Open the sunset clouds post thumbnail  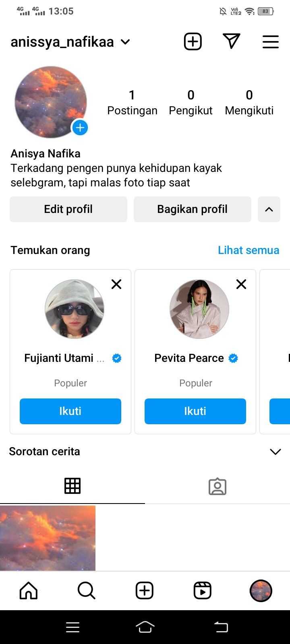48,538
